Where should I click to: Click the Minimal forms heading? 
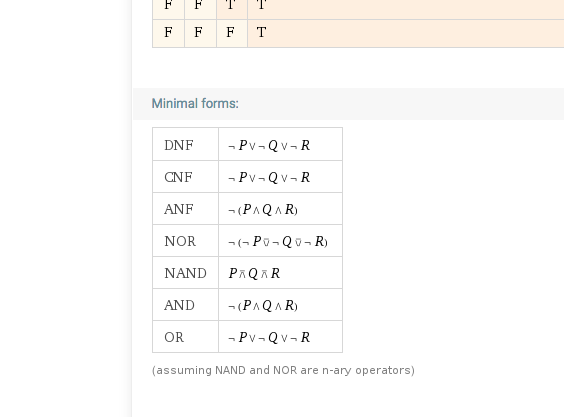coord(195,104)
